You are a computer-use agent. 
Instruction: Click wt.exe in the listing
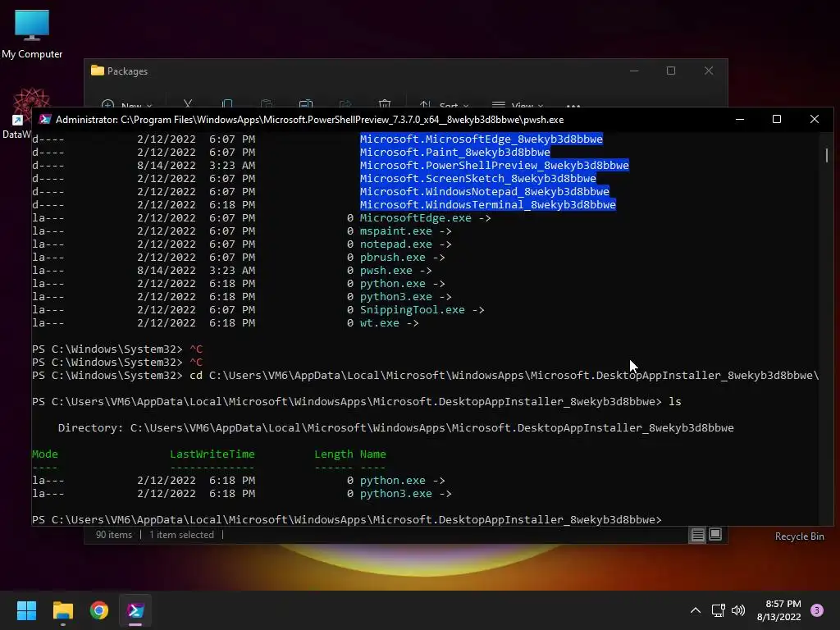[379, 323]
